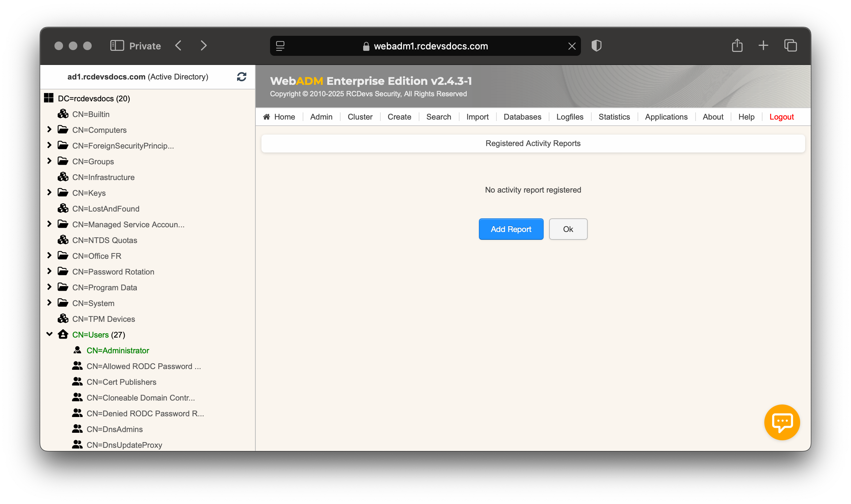The width and height of the screenshot is (851, 504).
Task: Click the CN=Keys folder icon
Action: click(x=63, y=193)
